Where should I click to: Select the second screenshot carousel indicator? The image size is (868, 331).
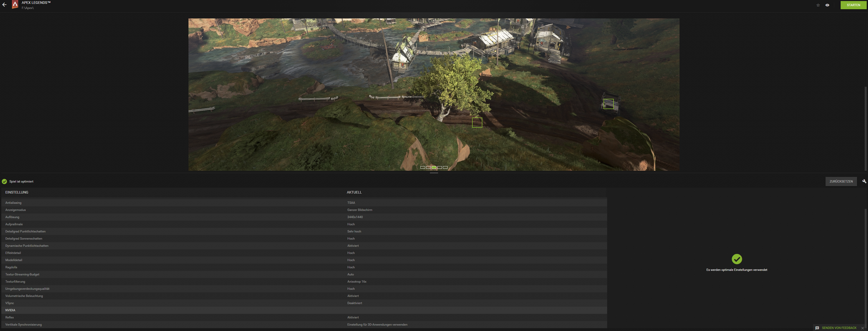click(x=428, y=167)
